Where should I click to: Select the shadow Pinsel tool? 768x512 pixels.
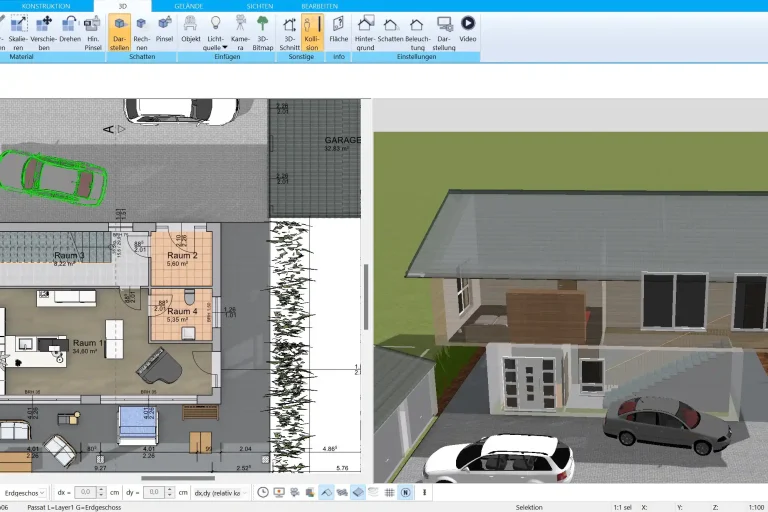(x=165, y=29)
